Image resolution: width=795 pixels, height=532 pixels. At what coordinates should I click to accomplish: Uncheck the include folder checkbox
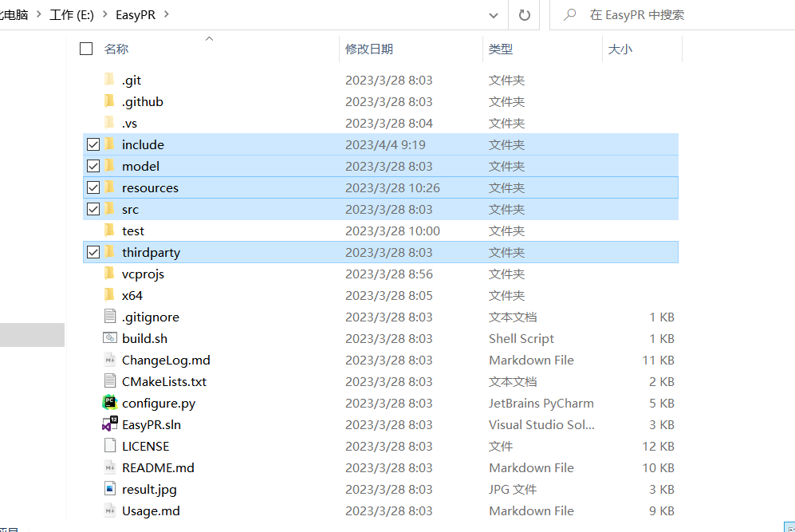pyautogui.click(x=93, y=144)
